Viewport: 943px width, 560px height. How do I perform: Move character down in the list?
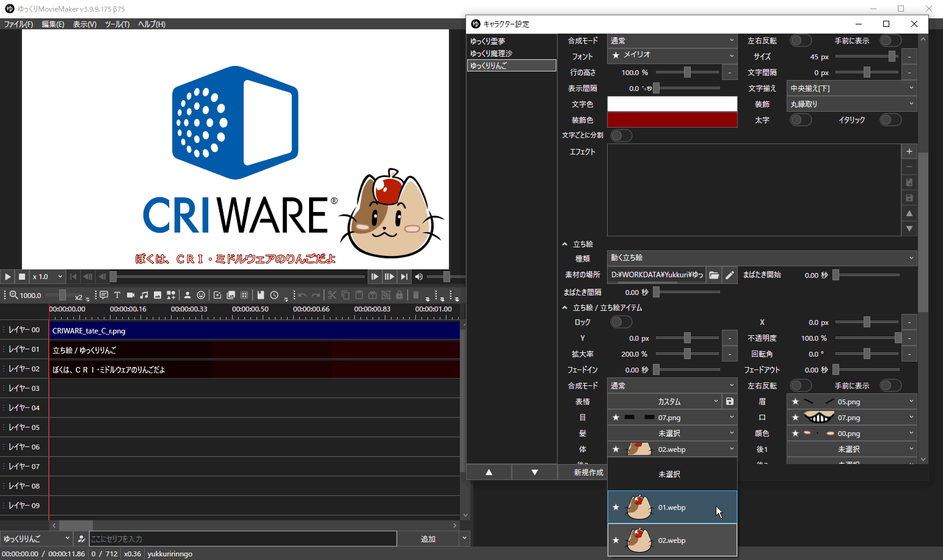tap(534, 472)
